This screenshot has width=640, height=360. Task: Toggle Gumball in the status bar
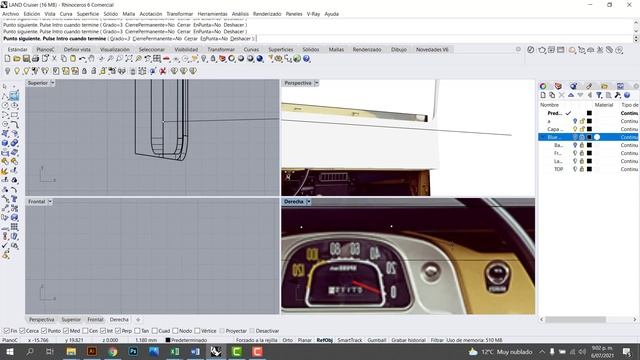(377, 340)
